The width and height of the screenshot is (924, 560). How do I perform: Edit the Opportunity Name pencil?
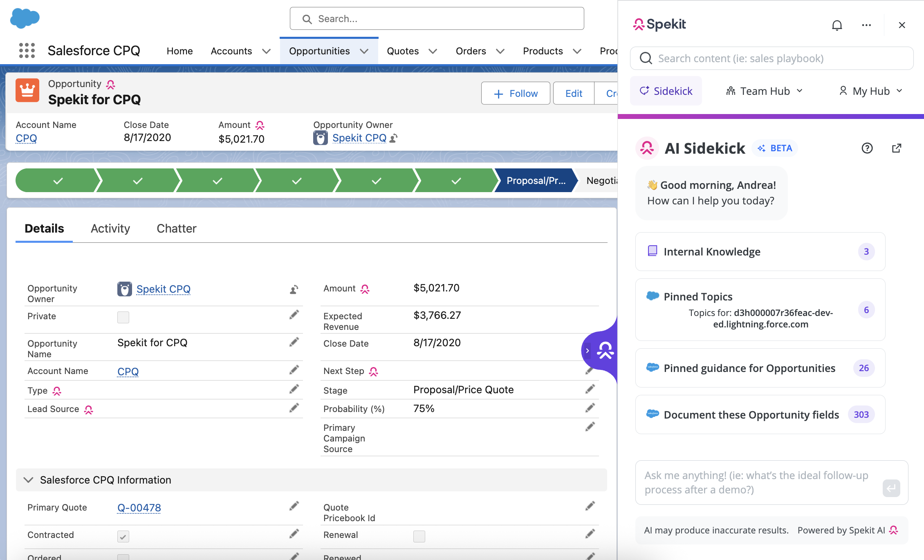294,342
